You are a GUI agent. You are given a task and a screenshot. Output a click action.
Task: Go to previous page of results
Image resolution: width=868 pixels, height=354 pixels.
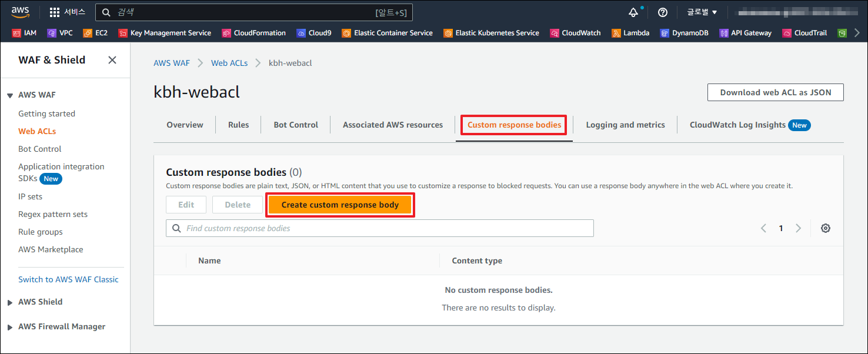coord(763,228)
